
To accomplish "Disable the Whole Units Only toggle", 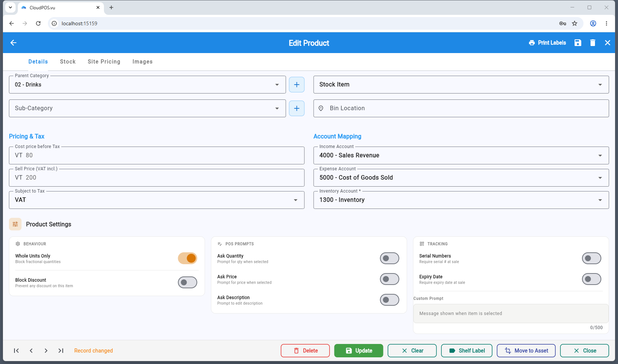I will pos(187,258).
